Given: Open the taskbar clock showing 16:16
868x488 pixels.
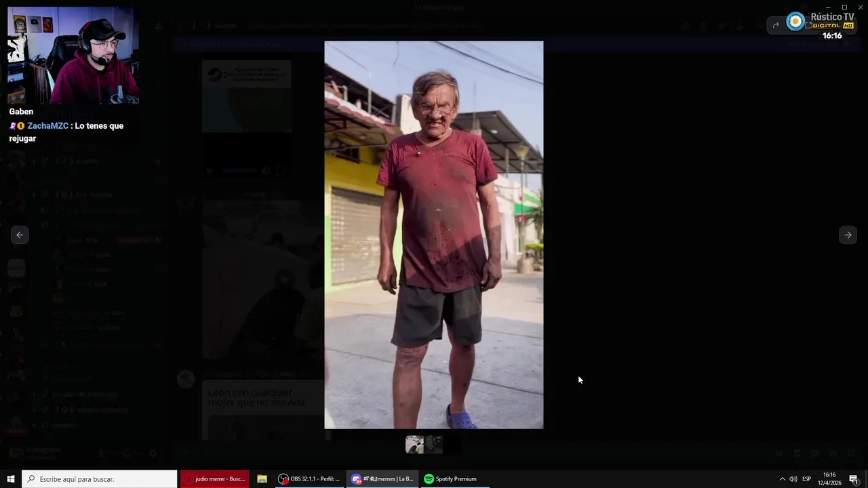Looking at the screenshot, I should 829,479.
